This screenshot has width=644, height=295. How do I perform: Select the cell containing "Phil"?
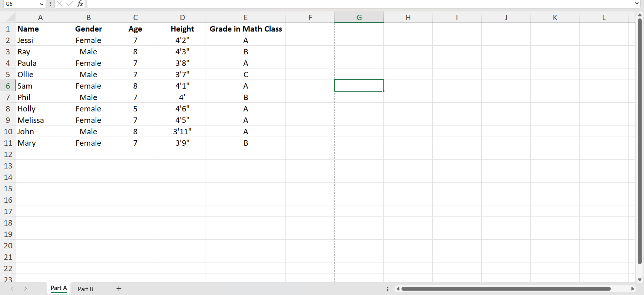pos(40,97)
